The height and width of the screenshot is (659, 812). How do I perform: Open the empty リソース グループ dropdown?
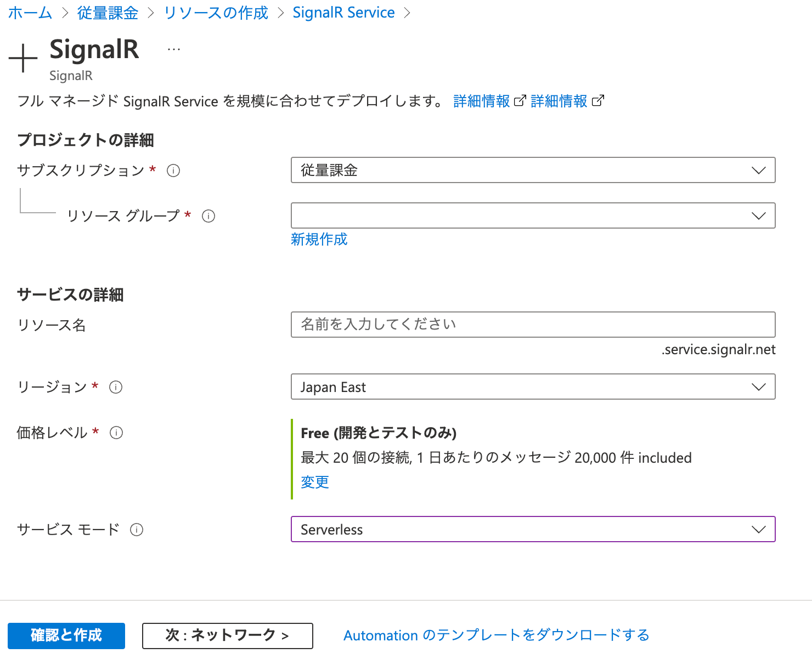[x=533, y=215]
